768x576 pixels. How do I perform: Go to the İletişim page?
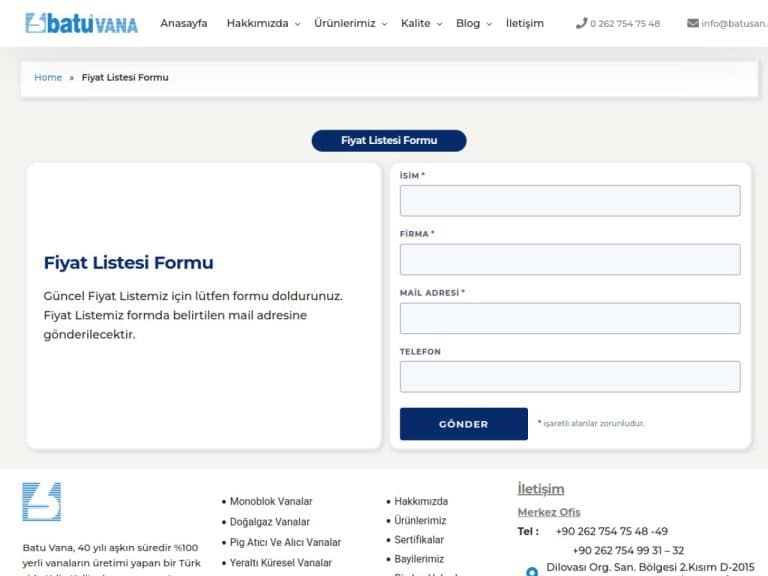pyautogui.click(x=525, y=23)
